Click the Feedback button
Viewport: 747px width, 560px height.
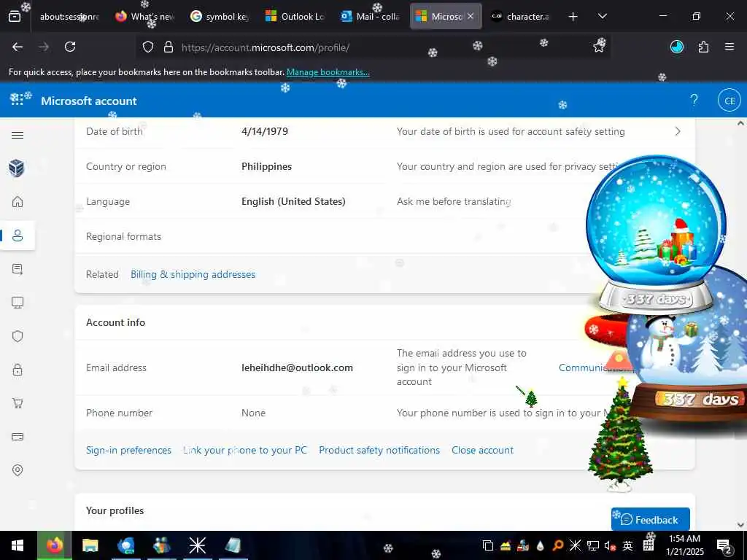[650, 519]
